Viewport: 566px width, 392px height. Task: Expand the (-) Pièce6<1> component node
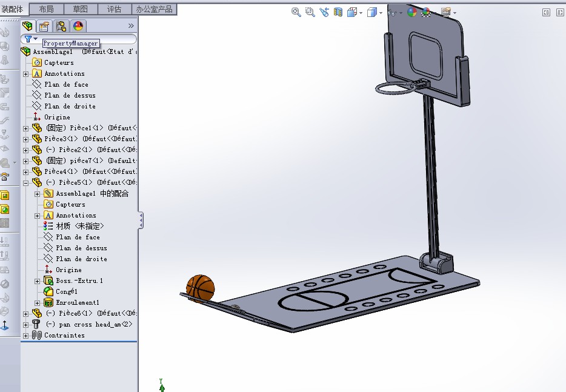tap(25, 314)
